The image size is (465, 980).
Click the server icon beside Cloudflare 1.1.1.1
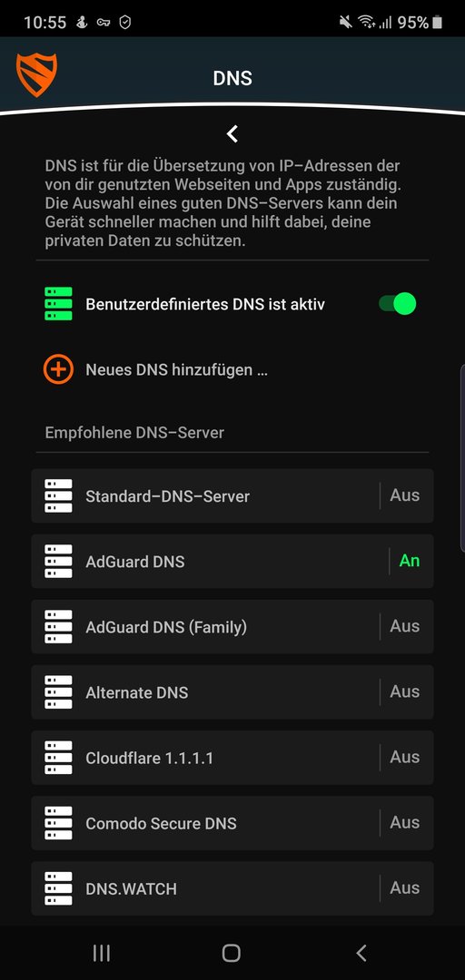pos(58,758)
